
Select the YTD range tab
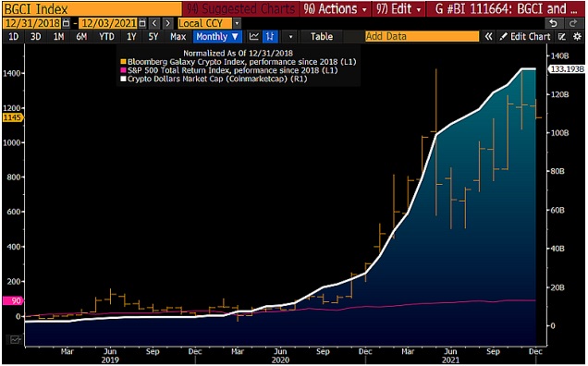coord(106,36)
